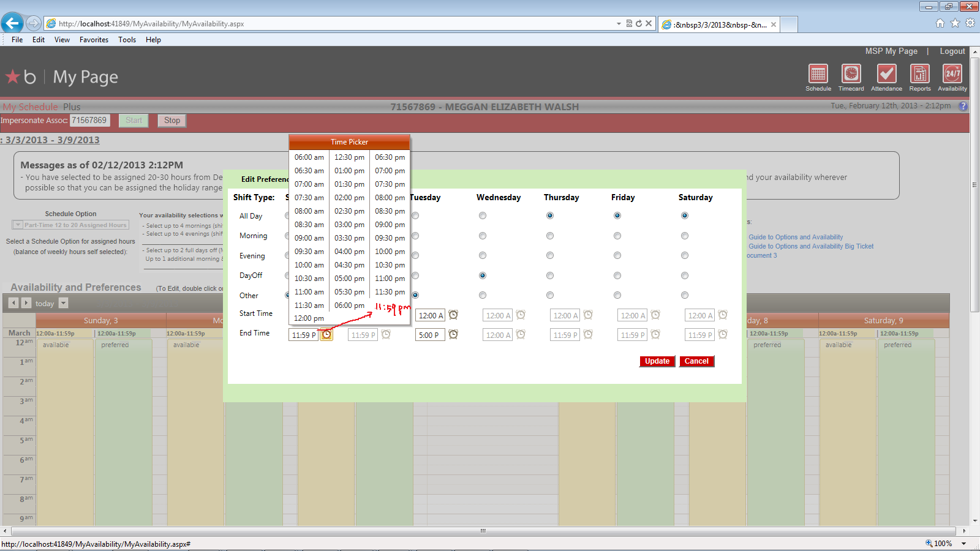Open the View menu

62,40
